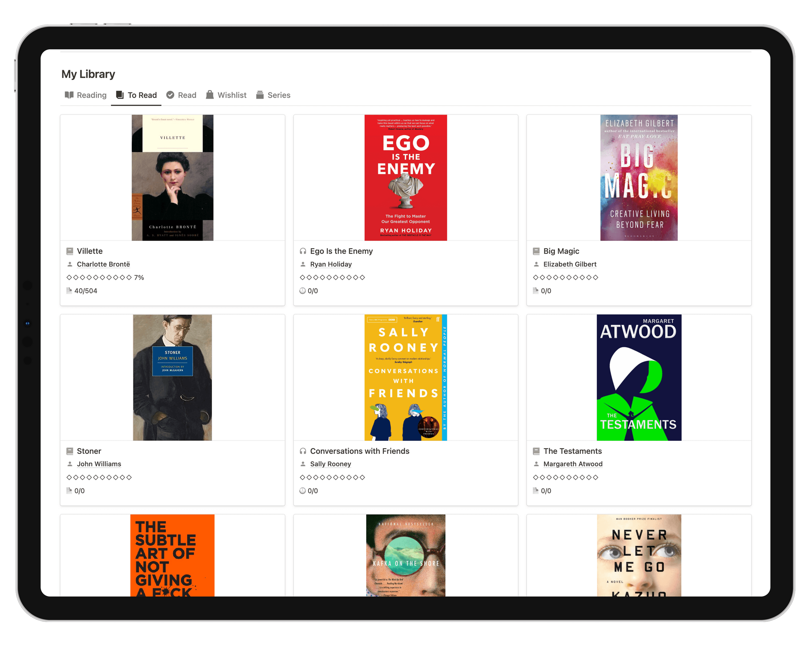The width and height of the screenshot is (812, 647).
Task: Click the book icon next to Villette
Action: 70,251
